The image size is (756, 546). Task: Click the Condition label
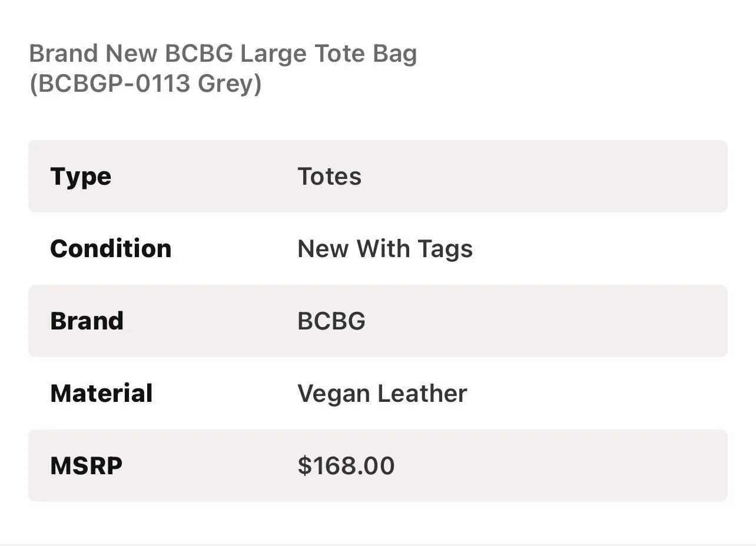pyautogui.click(x=111, y=248)
